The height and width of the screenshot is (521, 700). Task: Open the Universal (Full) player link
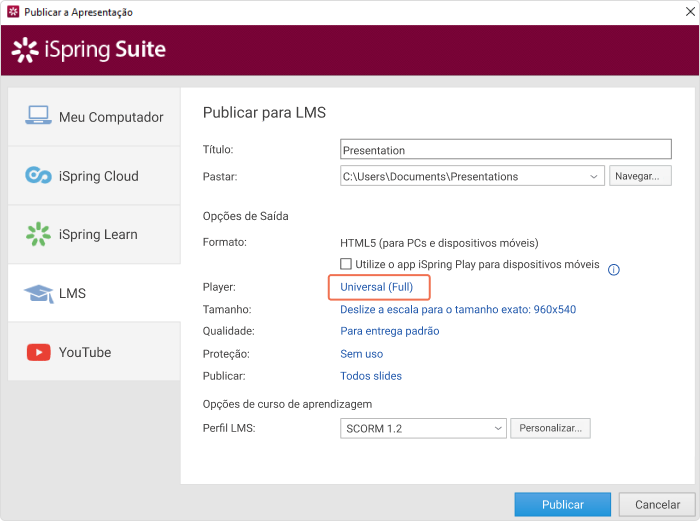coord(376,287)
